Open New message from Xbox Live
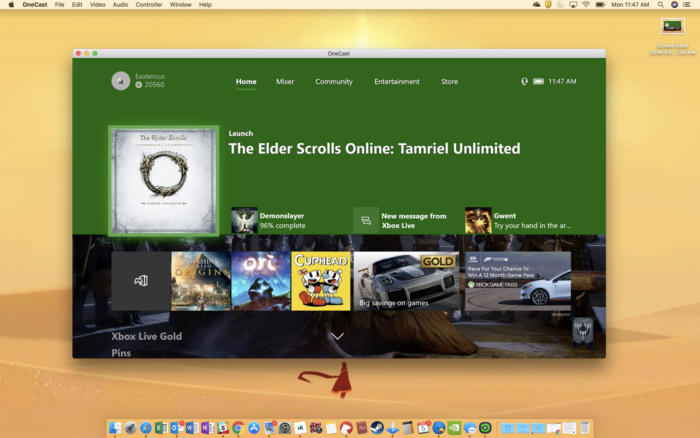The height and width of the screenshot is (438, 700). [x=400, y=220]
